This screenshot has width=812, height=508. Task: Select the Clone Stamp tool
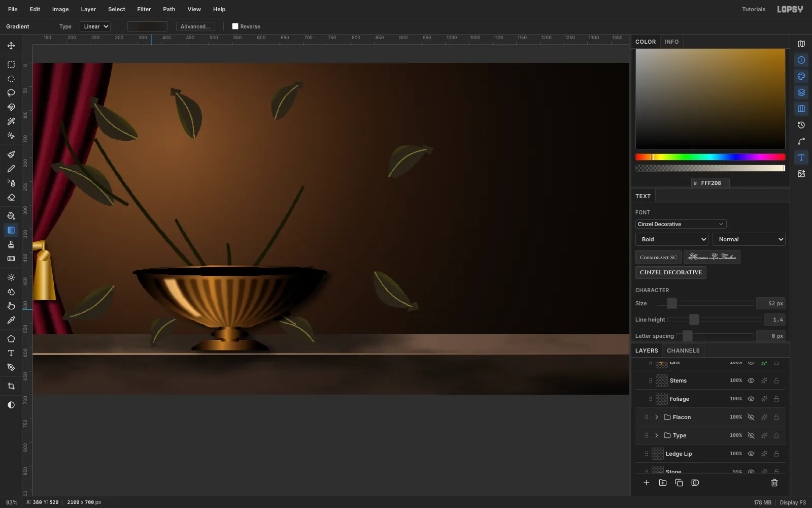pyautogui.click(x=11, y=244)
